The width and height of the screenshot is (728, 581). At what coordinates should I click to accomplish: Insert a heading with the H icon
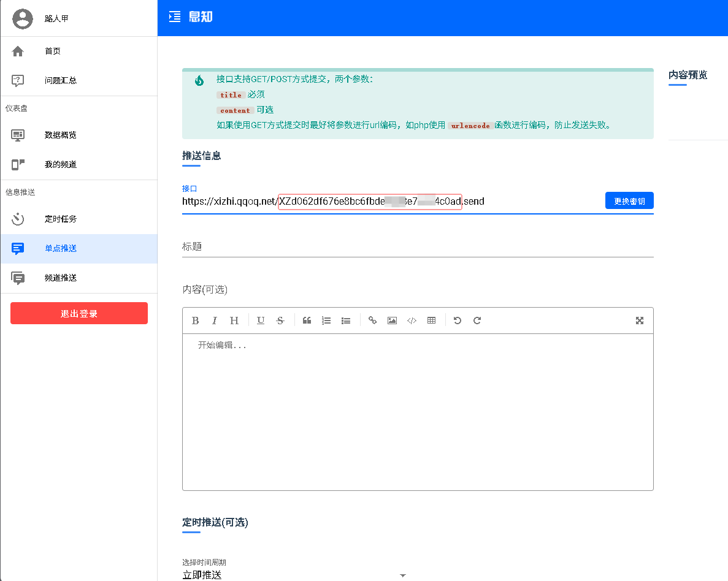coord(234,321)
